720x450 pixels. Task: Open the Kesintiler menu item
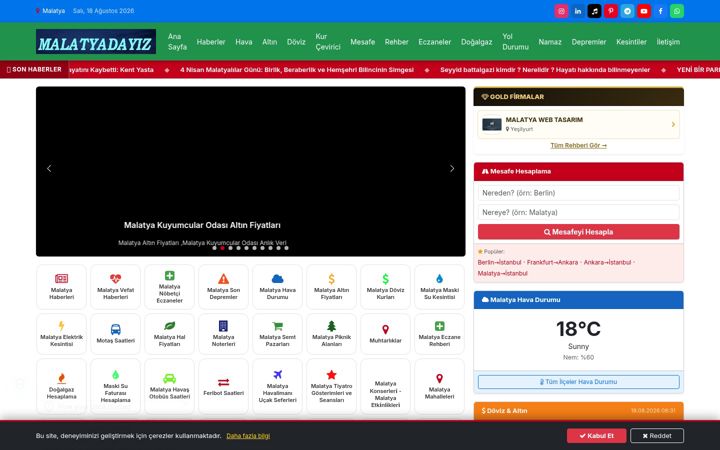(631, 42)
